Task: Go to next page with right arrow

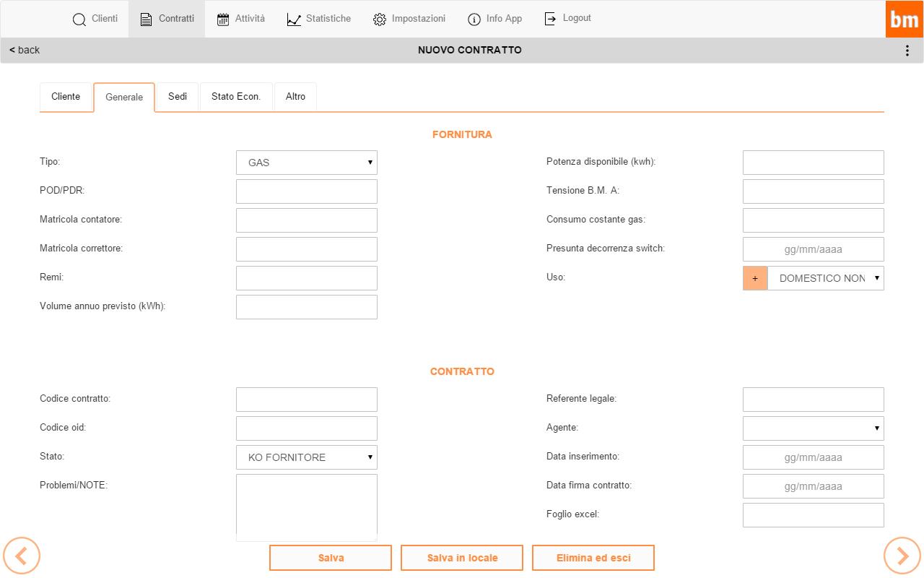Action: coord(902,556)
